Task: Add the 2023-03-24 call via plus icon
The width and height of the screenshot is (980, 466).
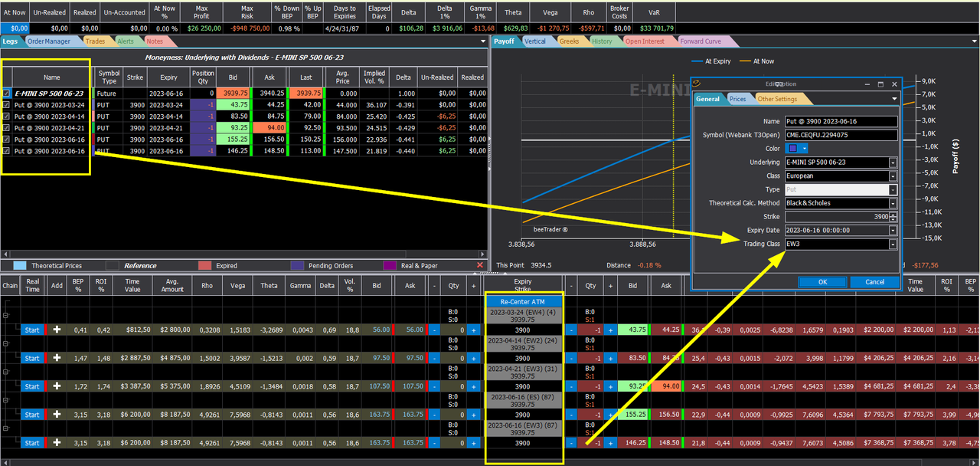Action: tap(56, 330)
